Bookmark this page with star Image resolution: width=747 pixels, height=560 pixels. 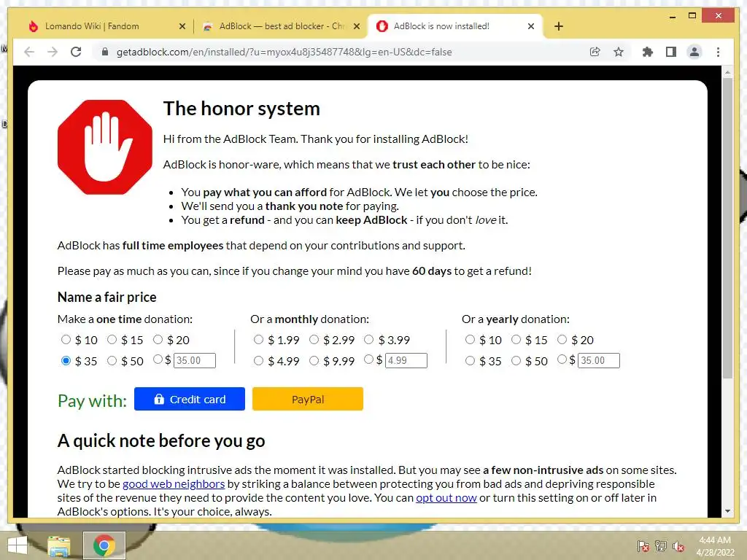pyautogui.click(x=619, y=52)
